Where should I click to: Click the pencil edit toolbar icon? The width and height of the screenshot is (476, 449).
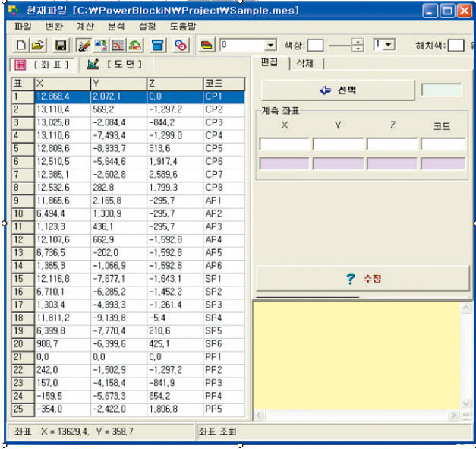pos(84,46)
